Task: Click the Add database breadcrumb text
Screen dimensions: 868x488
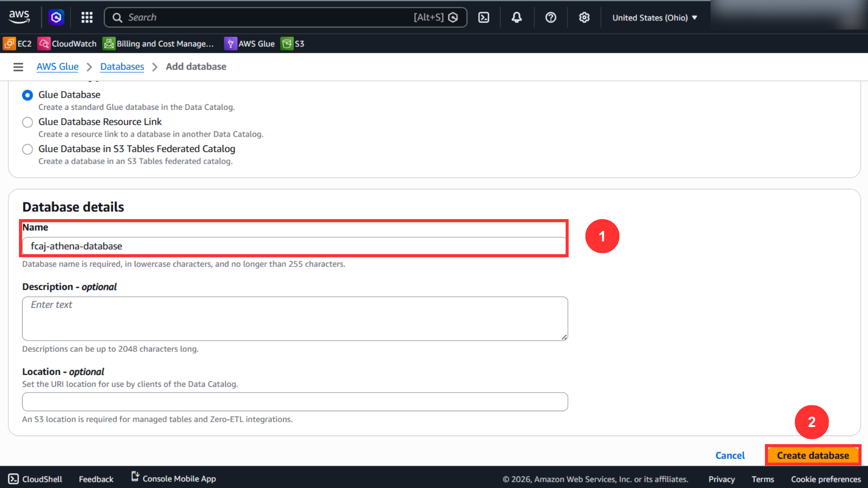Action: click(196, 66)
